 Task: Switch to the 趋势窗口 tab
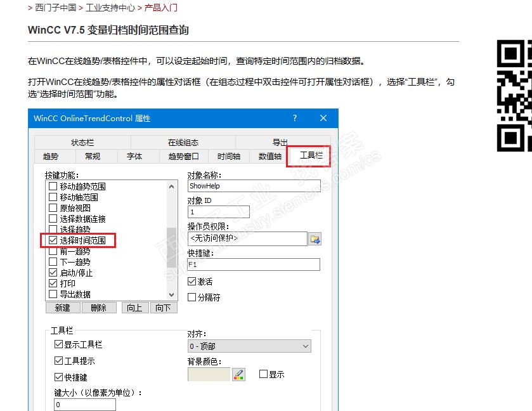point(183,156)
